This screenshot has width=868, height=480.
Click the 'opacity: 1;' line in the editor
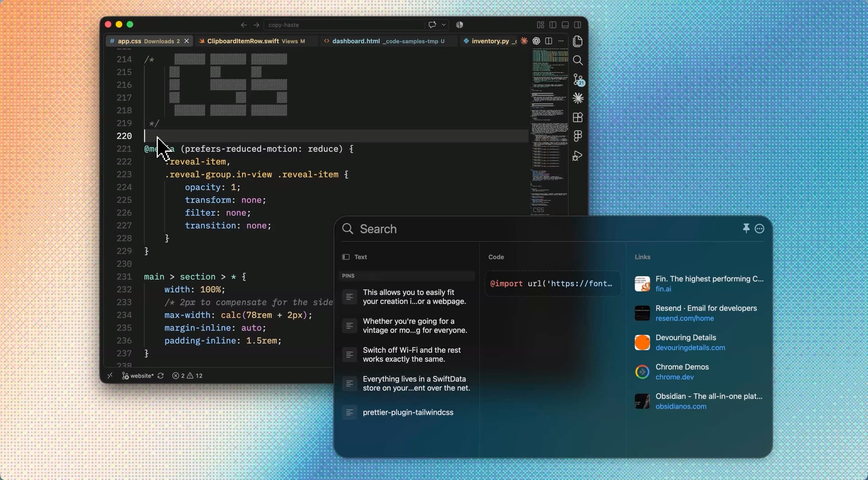pos(213,187)
